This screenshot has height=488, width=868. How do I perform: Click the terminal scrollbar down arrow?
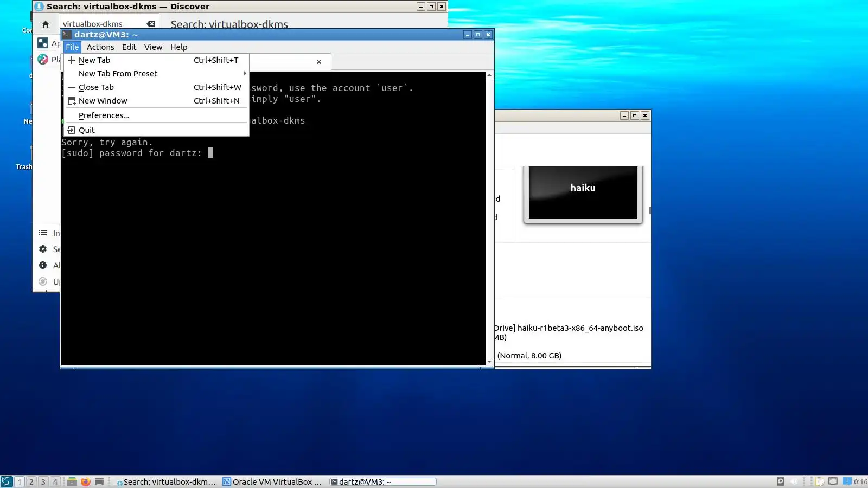489,361
